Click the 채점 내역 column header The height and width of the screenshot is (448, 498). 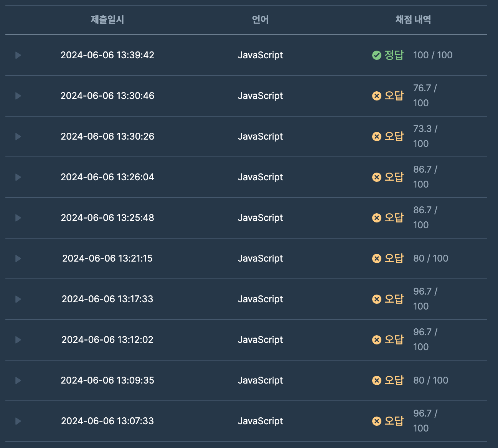click(x=413, y=20)
